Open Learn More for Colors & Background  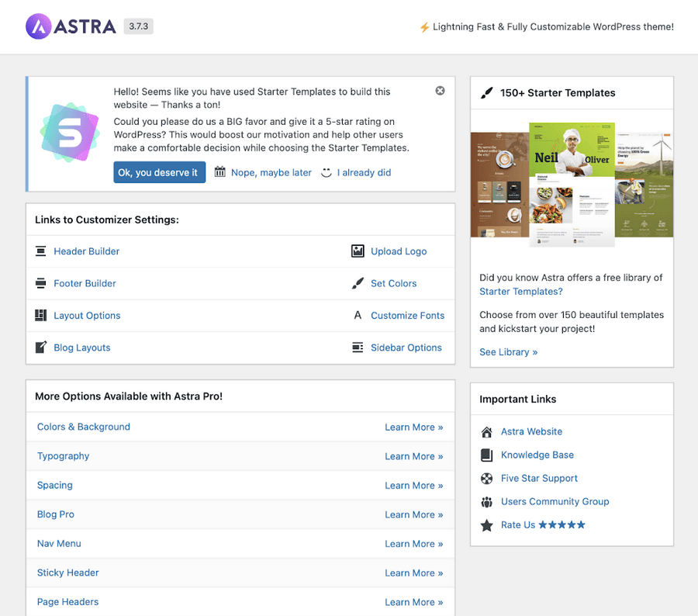point(413,427)
